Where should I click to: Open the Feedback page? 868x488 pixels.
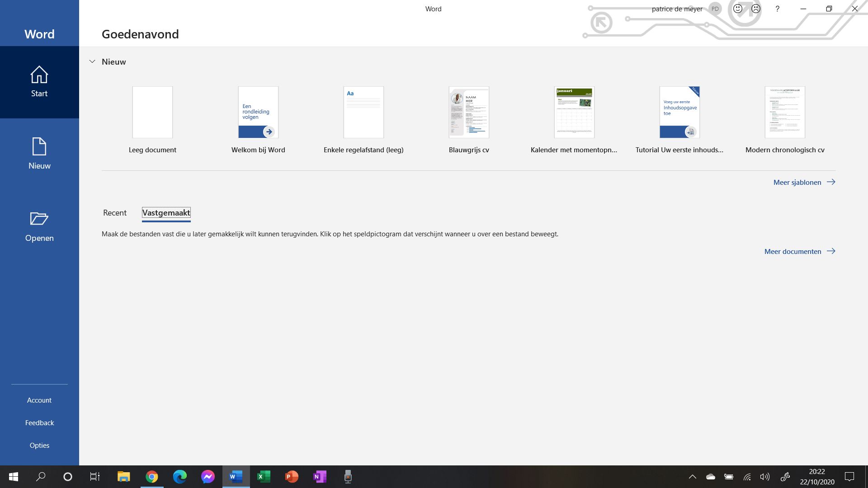click(39, 423)
